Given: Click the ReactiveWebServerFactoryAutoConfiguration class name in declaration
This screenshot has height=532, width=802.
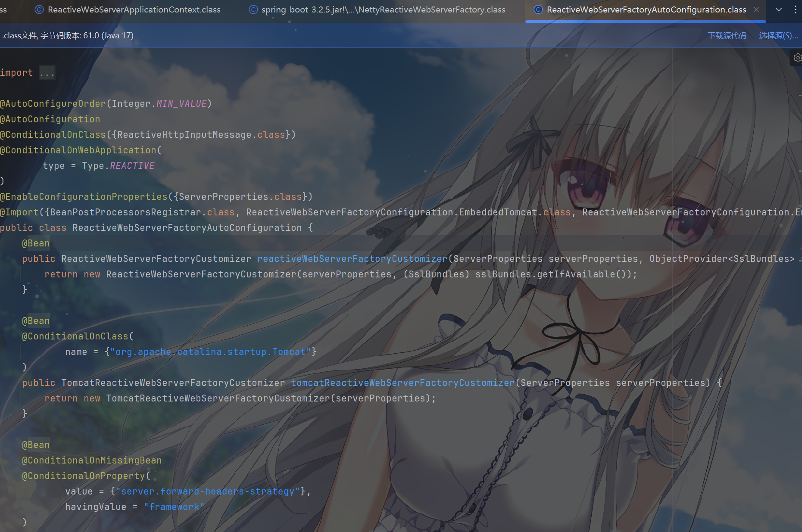Looking at the screenshot, I should (x=187, y=227).
